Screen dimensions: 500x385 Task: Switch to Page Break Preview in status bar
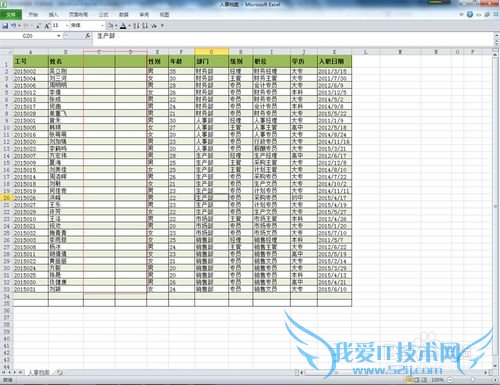[424, 380]
